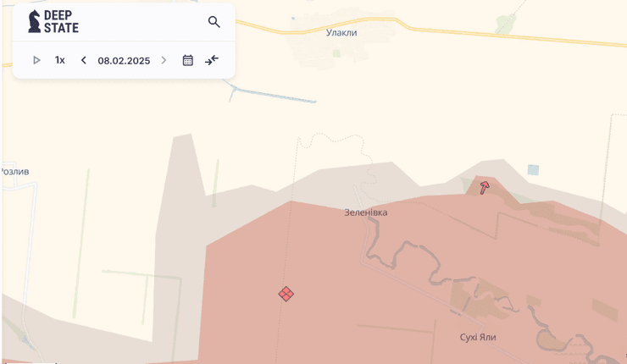Click the Розлив label at left edge
Screen dimensions: 627x364
point(14,171)
